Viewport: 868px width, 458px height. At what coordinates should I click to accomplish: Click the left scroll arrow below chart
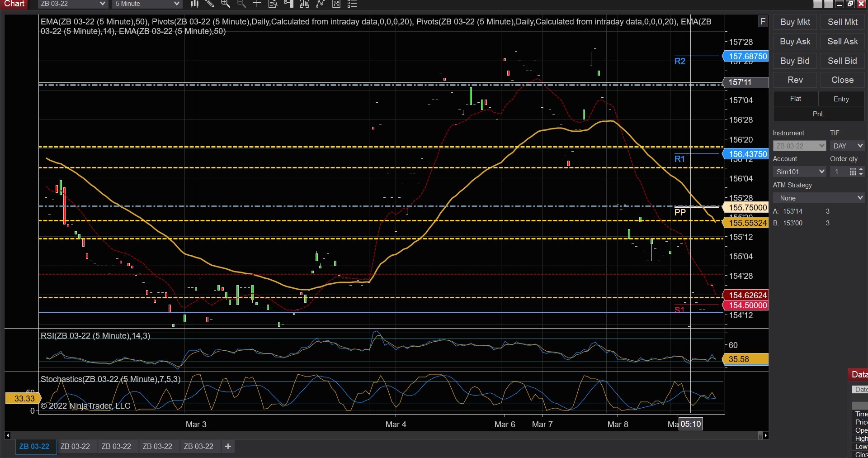(8, 435)
